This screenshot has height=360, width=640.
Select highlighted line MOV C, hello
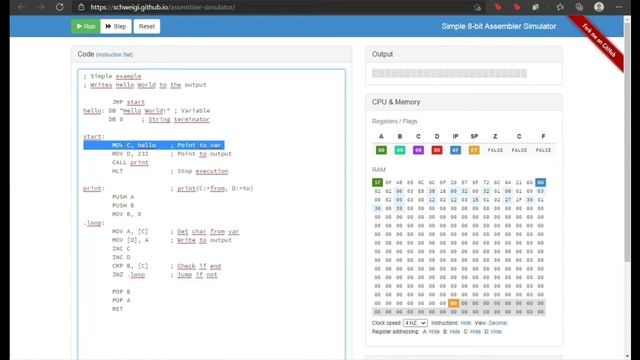(154, 145)
